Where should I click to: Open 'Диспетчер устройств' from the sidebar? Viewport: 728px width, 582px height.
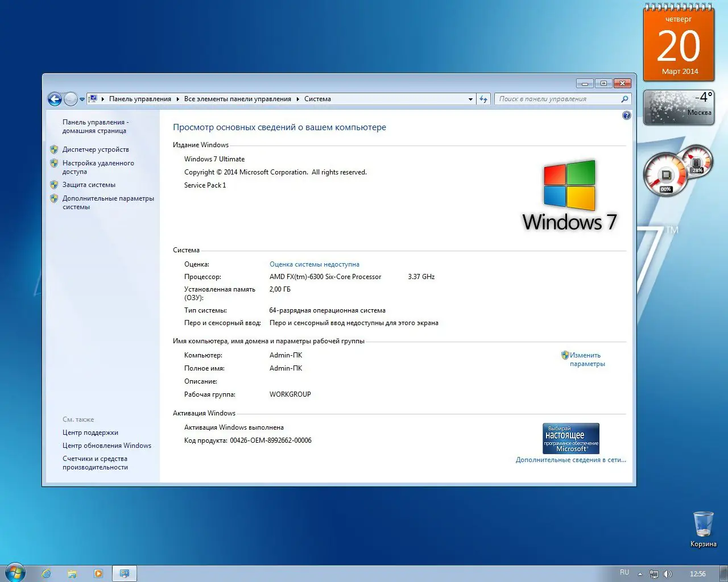point(96,149)
